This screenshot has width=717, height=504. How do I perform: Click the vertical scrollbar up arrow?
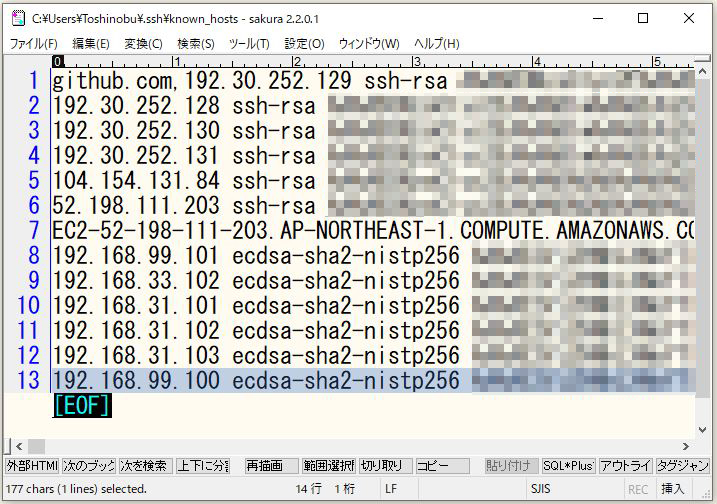pos(702,72)
